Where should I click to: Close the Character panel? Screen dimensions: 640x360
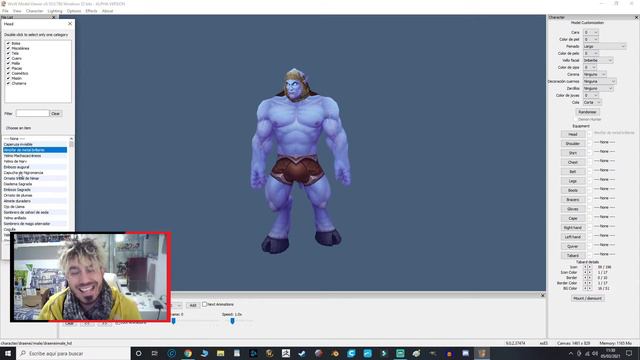click(636, 18)
